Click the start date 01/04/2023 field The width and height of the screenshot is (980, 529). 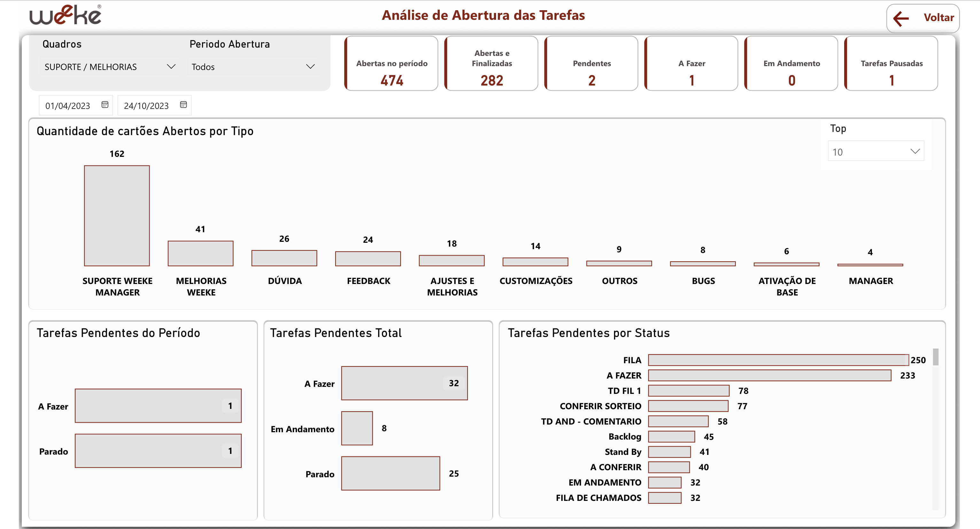point(68,106)
